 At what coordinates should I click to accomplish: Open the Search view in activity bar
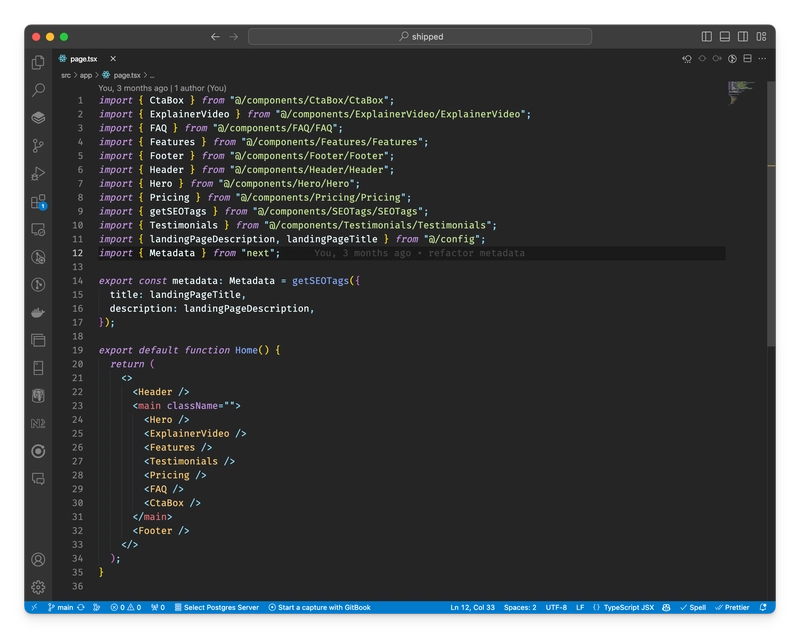click(38, 90)
